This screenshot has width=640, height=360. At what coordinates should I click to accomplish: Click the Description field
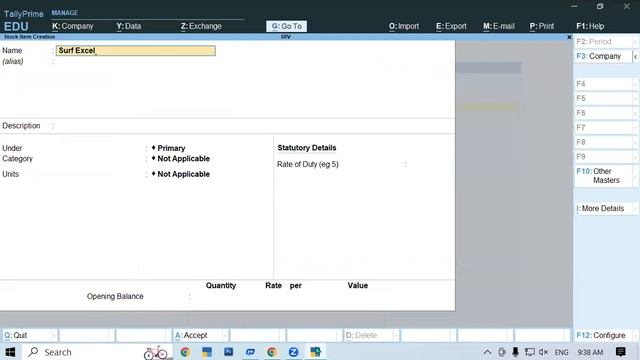[253, 126]
